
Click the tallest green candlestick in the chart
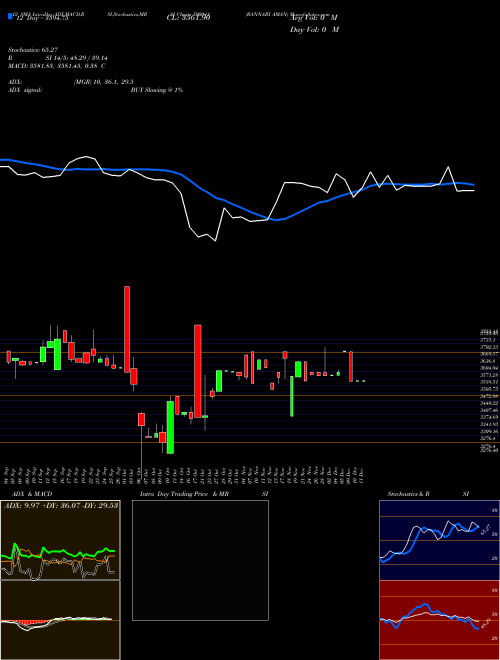(170, 427)
